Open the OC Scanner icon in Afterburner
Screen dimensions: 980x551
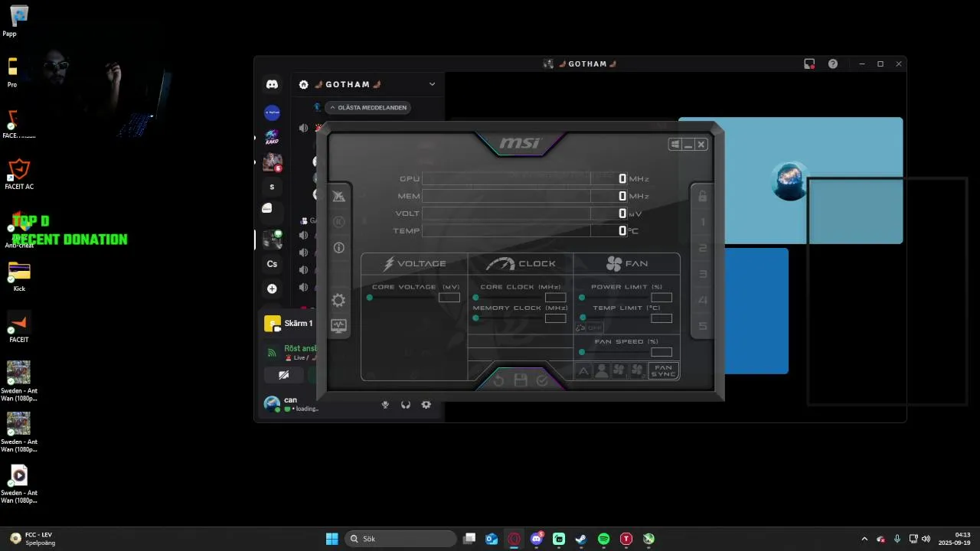338,196
